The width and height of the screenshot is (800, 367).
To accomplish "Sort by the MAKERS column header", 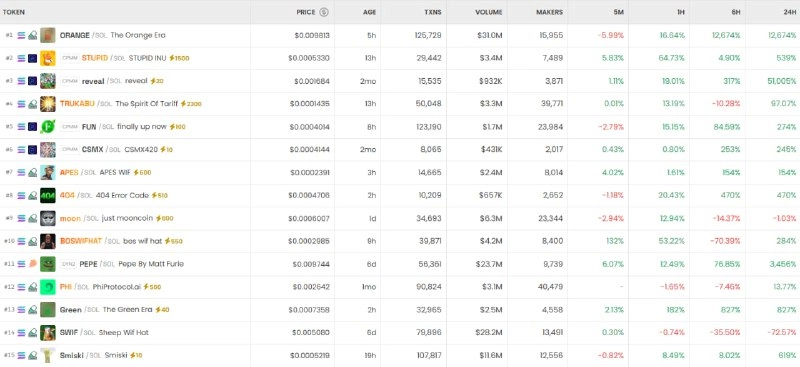I will 549,12.
